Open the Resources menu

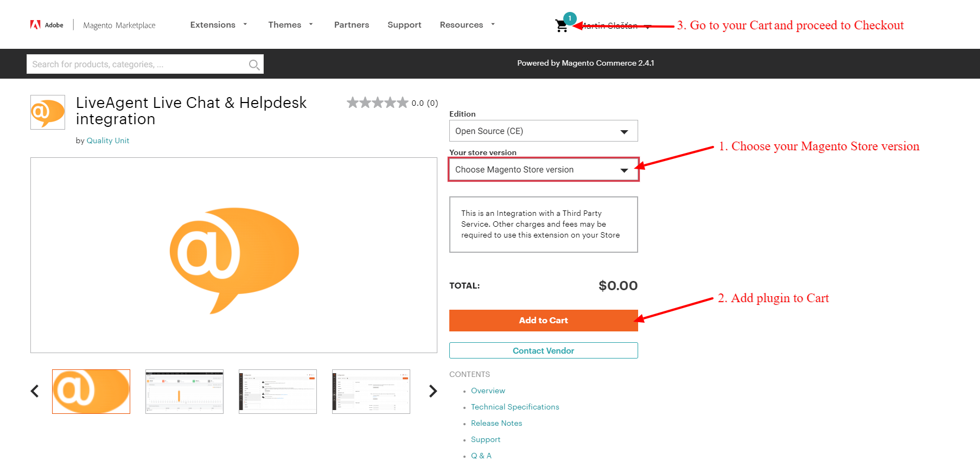coord(467,25)
